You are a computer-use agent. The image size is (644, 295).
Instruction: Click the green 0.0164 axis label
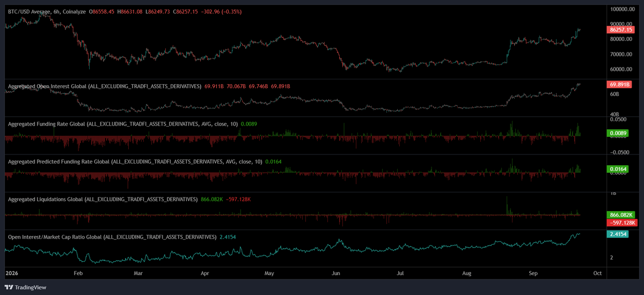coord(617,168)
